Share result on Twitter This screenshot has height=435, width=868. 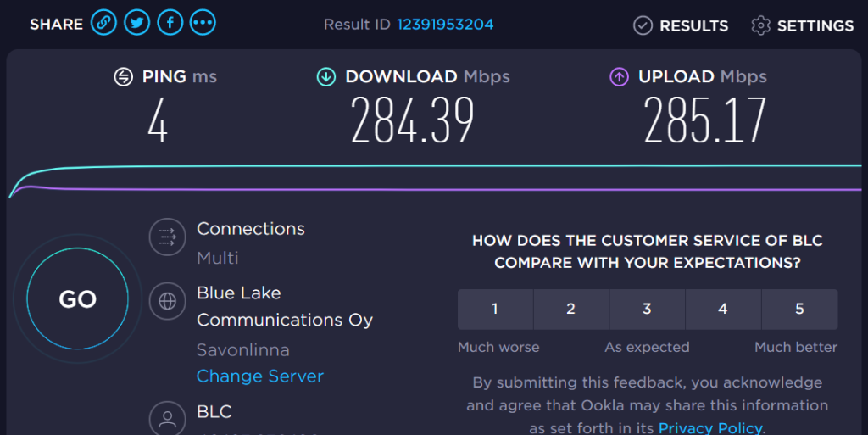click(x=136, y=23)
